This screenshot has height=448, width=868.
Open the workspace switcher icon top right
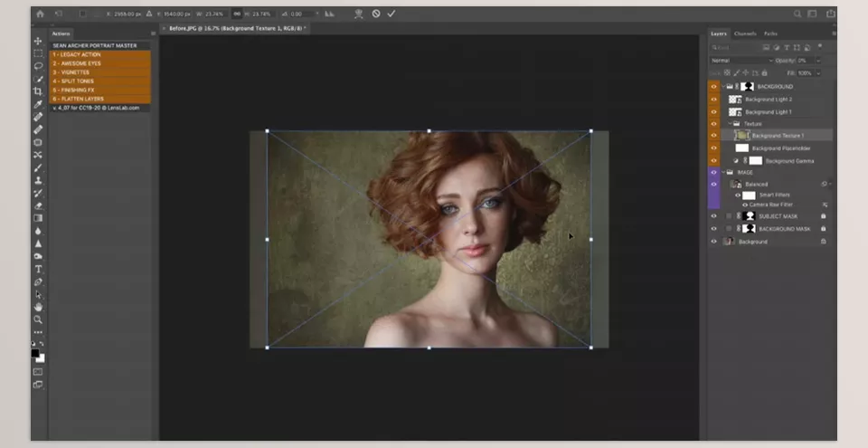[x=812, y=14]
